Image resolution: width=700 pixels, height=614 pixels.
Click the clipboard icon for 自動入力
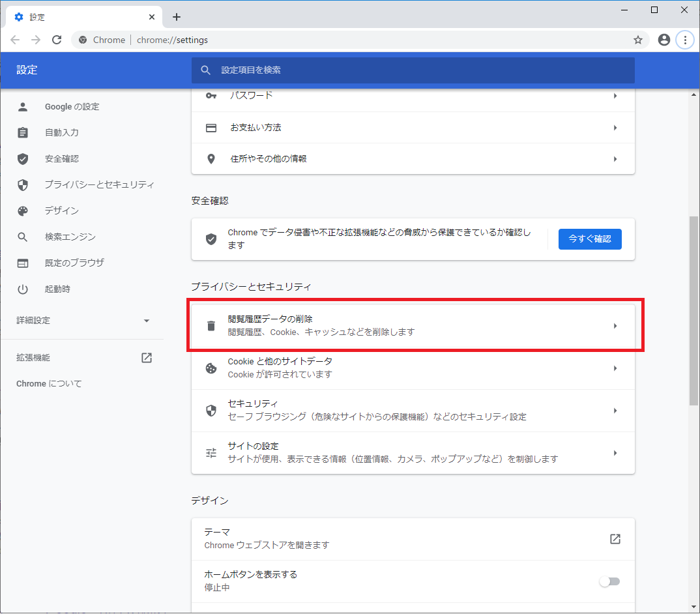[x=23, y=132]
